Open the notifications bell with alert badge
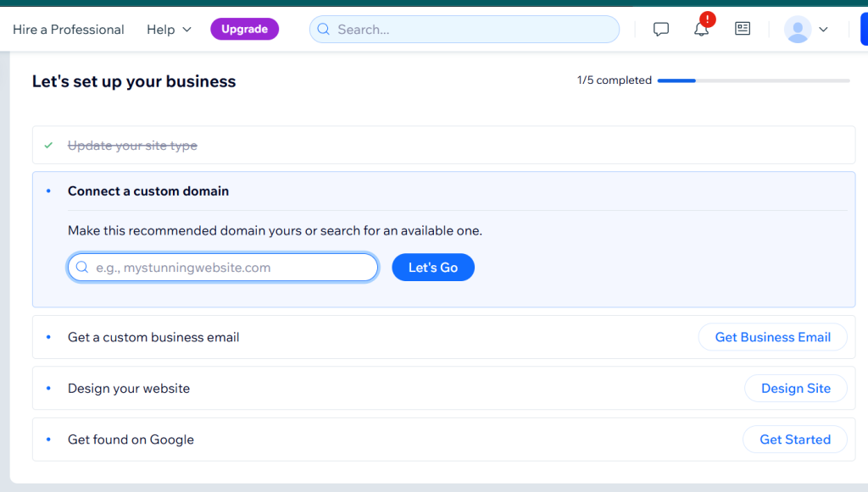 coord(701,30)
